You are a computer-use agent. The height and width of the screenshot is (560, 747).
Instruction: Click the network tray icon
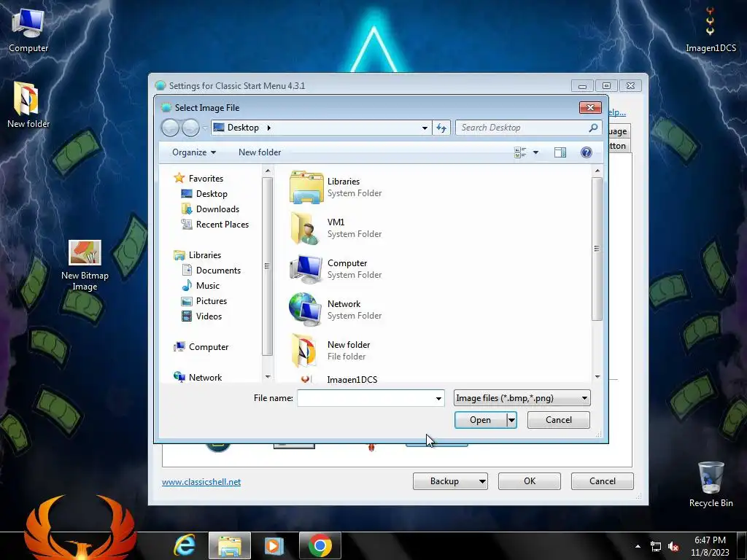[656, 547]
